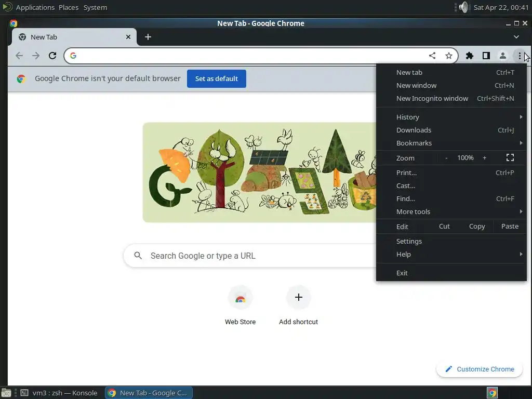Screen dimensions: 532x399
Task: Expand the History submenu
Action: [451, 117]
